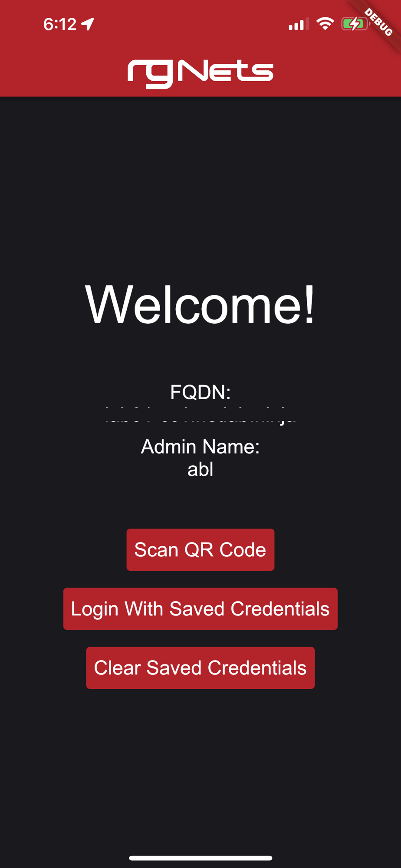Click the 6:12 clock in status bar
The height and width of the screenshot is (868, 401).
tap(60, 24)
